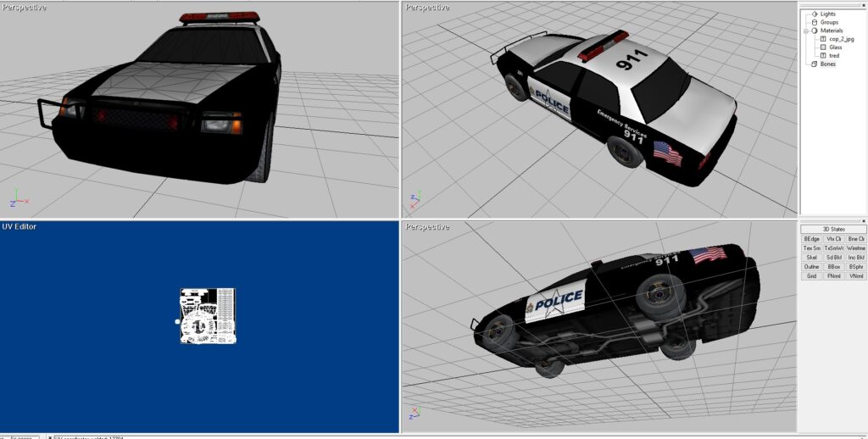868x439 pixels.
Task: Select the Groups tree label
Action: click(x=829, y=22)
